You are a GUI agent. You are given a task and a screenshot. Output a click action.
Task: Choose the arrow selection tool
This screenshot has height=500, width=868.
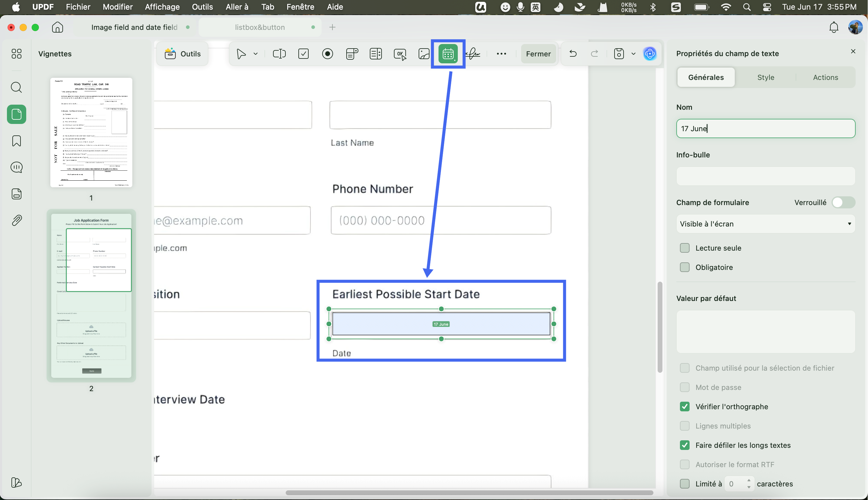click(x=241, y=54)
